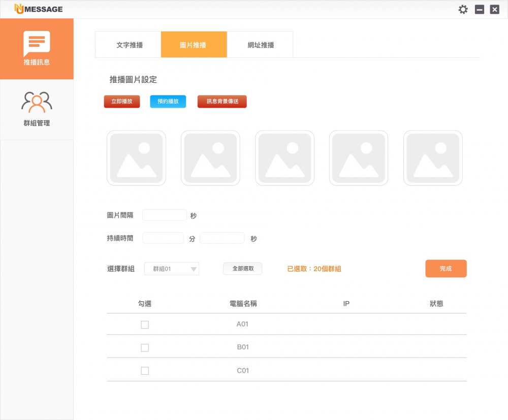Click the 圖片間隔 seconds input field
This screenshot has width=508, height=420.
[x=165, y=215]
